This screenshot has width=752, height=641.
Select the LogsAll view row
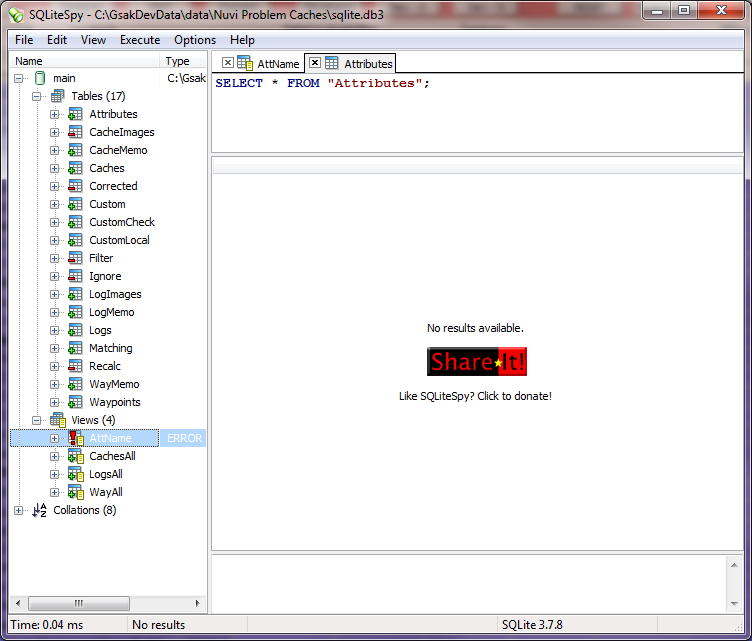(106, 474)
